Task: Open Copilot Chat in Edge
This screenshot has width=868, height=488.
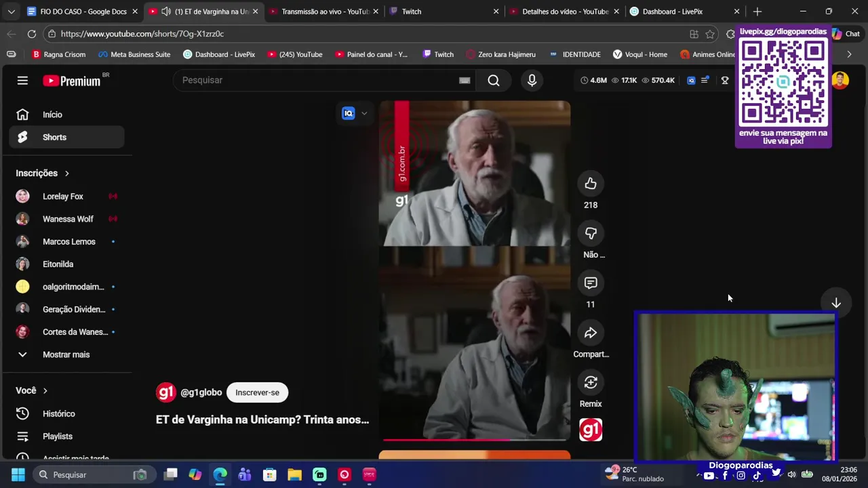Action: pos(846,34)
